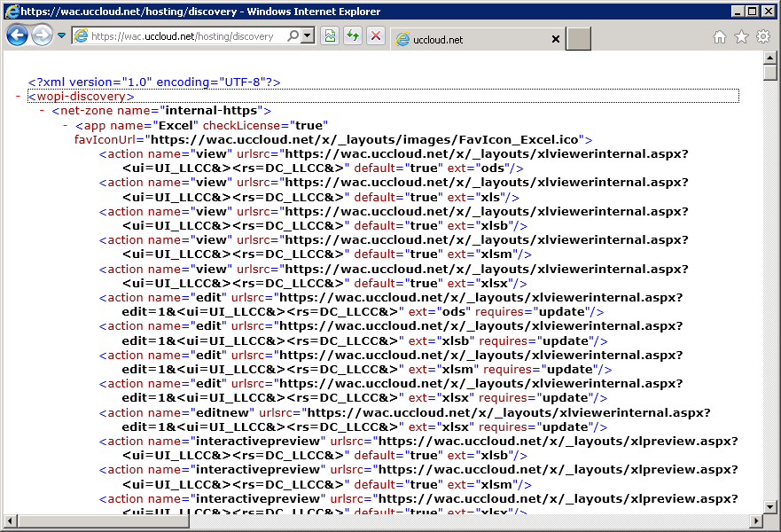Image resolution: width=781 pixels, height=532 pixels.
Task: Click the editnew action name text
Action: tap(223, 412)
